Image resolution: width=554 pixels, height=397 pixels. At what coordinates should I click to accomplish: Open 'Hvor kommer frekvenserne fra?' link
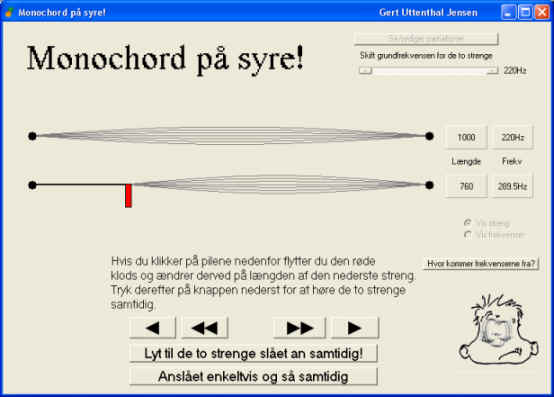point(481,263)
